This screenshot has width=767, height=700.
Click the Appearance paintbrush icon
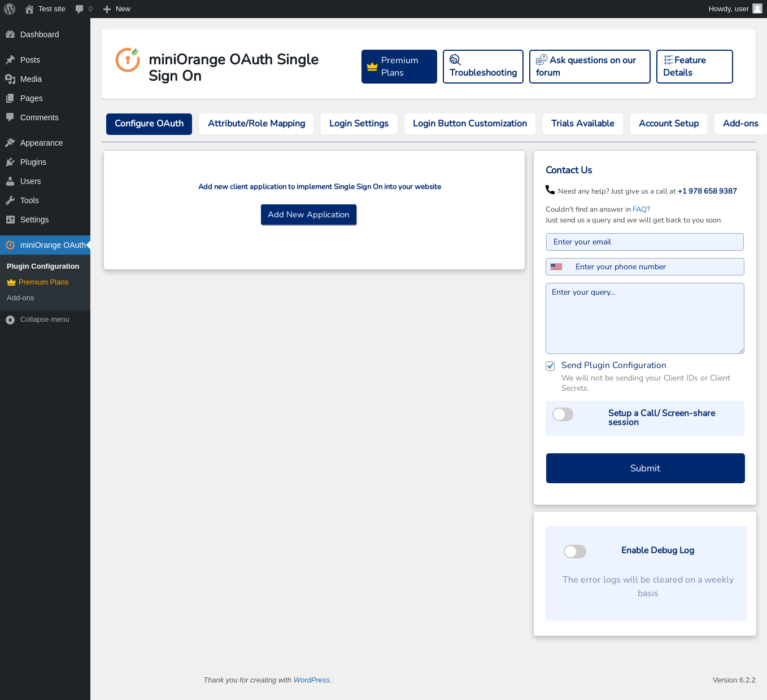pyautogui.click(x=10, y=143)
